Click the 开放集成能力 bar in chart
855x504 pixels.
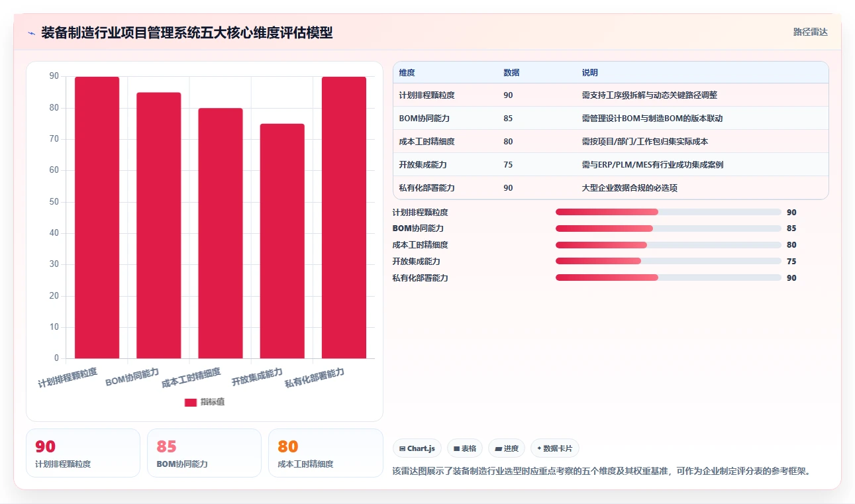coord(282,241)
